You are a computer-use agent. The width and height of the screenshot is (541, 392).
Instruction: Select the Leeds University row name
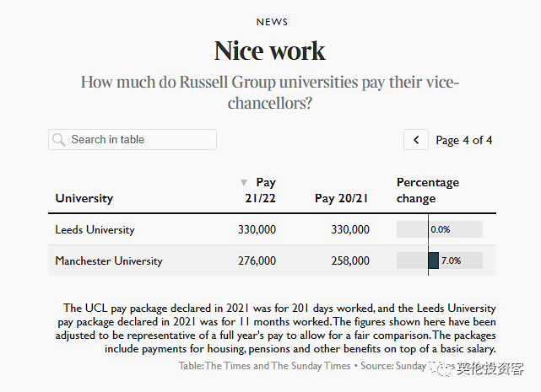[x=95, y=229]
